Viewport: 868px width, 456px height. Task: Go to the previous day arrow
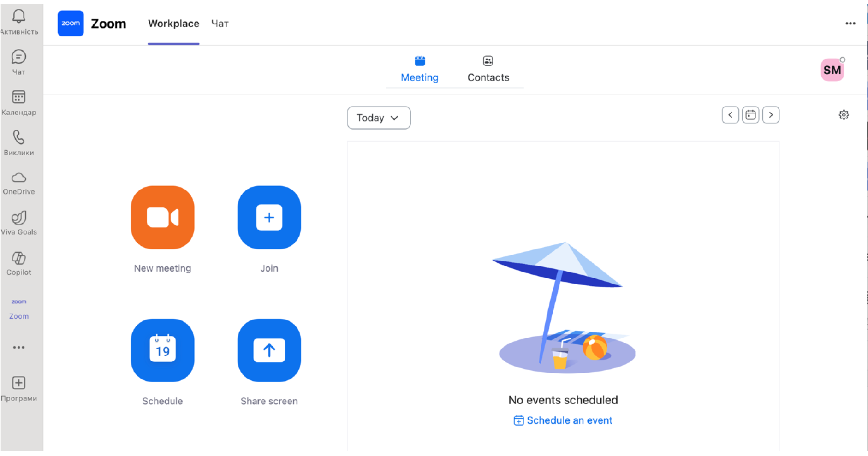(730, 115)
